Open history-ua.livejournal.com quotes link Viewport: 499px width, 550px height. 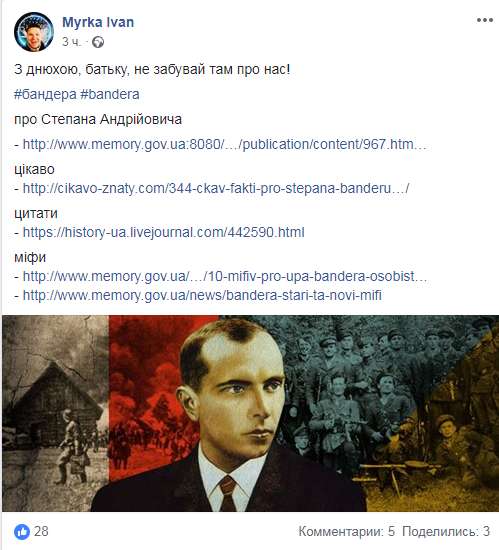(x=163, y=233)
